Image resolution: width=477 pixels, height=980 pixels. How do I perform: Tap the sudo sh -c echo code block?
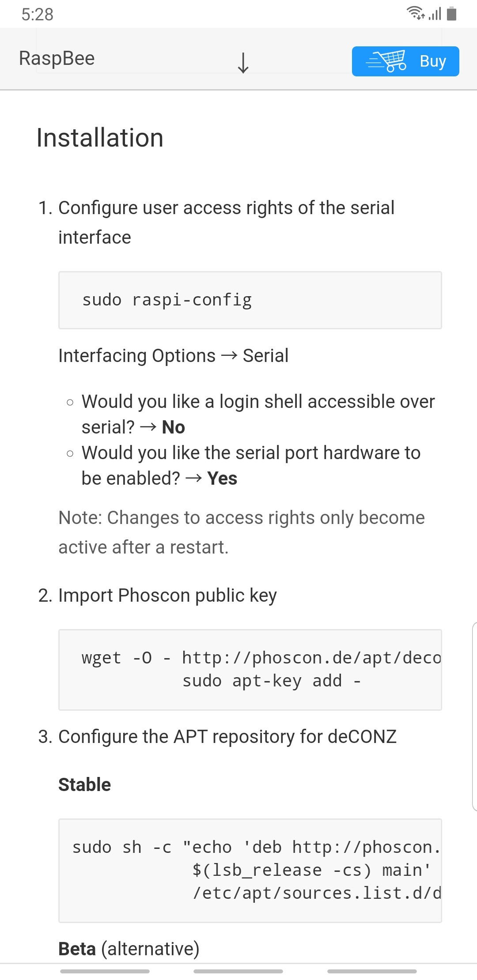coord(250,870)
